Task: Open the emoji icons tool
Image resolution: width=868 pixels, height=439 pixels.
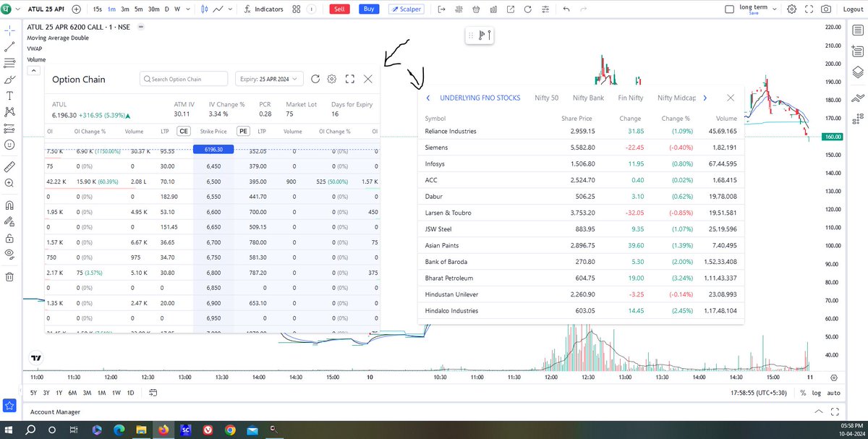Action: click(x=9, y=145)
